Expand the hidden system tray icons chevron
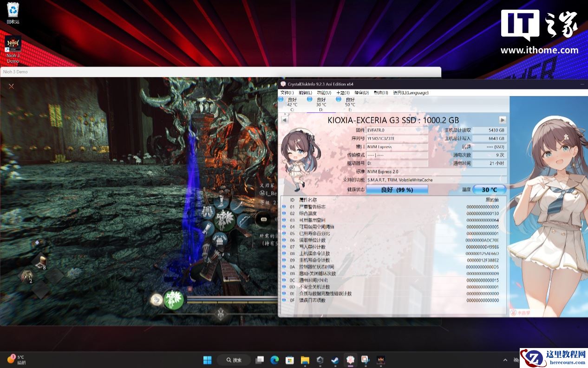This screenshot has width=588, height=368. coord(505,360)
